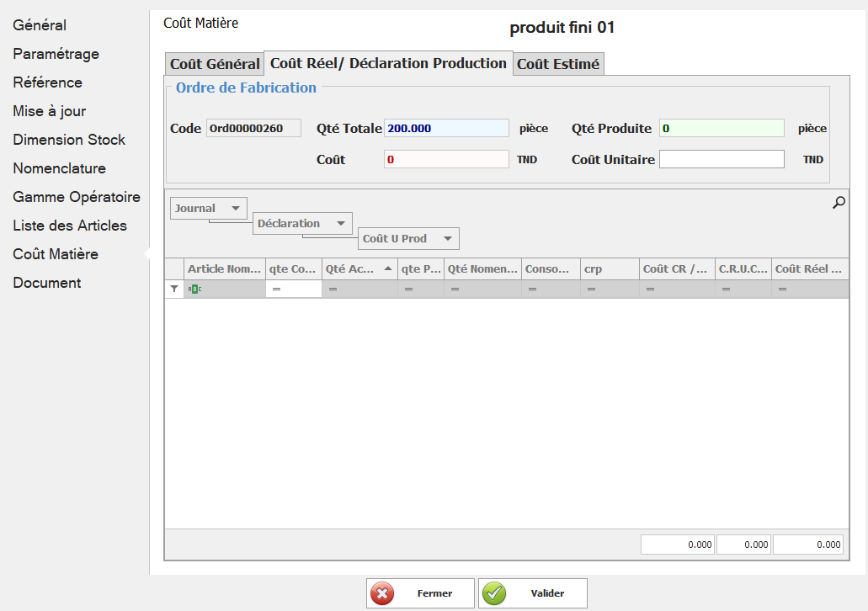
Task: Select the Coût Réel/ Déclaration Production tab
Action: click(388, 63)
